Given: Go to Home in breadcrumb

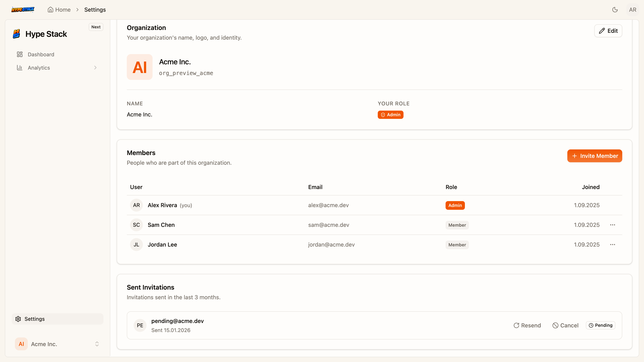Looking at the screenshot, I should point(59,9).
